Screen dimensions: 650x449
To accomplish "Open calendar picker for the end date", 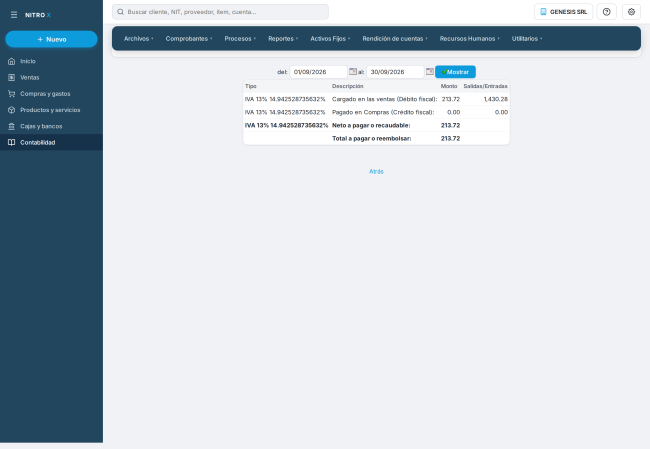I will (430, 72).
